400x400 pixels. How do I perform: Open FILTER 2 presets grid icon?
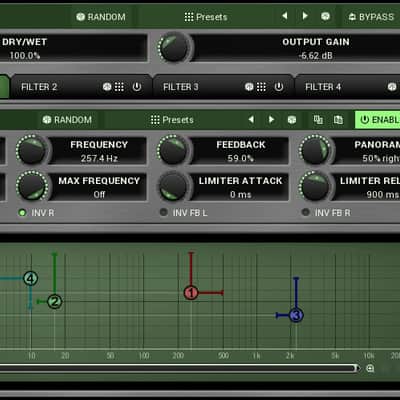coord(119,87)
